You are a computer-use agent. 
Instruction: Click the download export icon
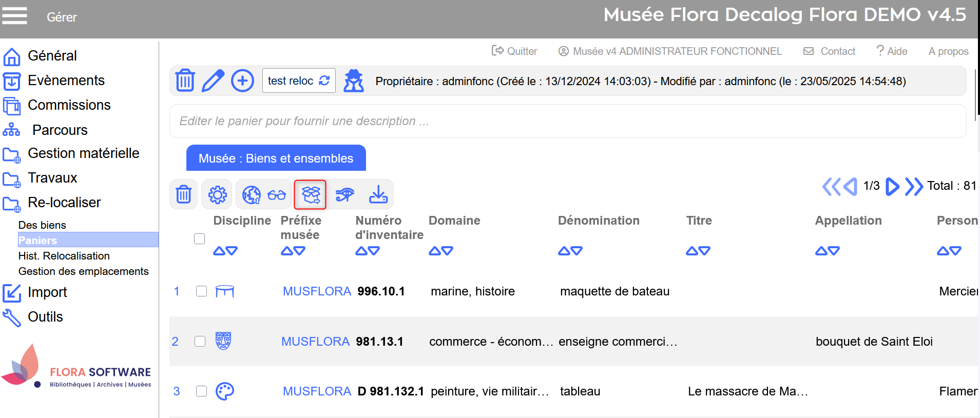tap(378, 195)
